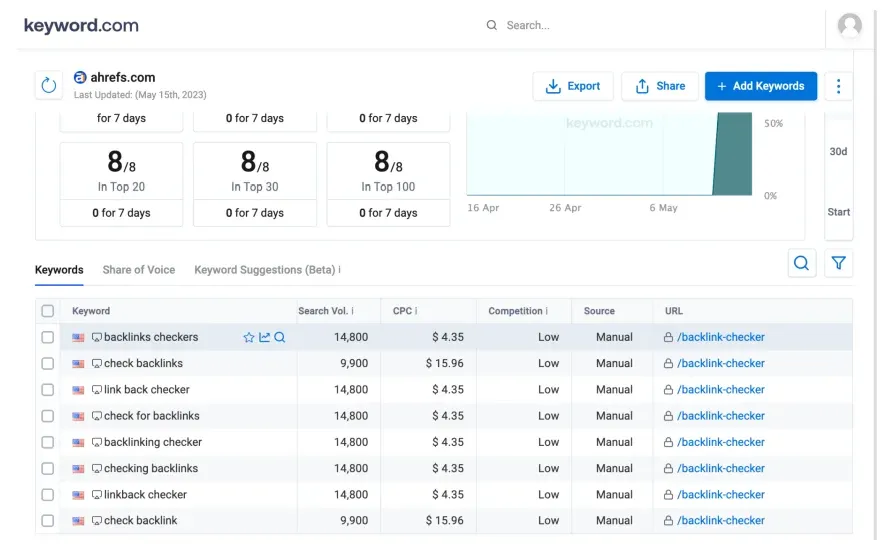Click the Add Keywords button
The width and height of the screenshot is (886, 552).
point(760,86)
